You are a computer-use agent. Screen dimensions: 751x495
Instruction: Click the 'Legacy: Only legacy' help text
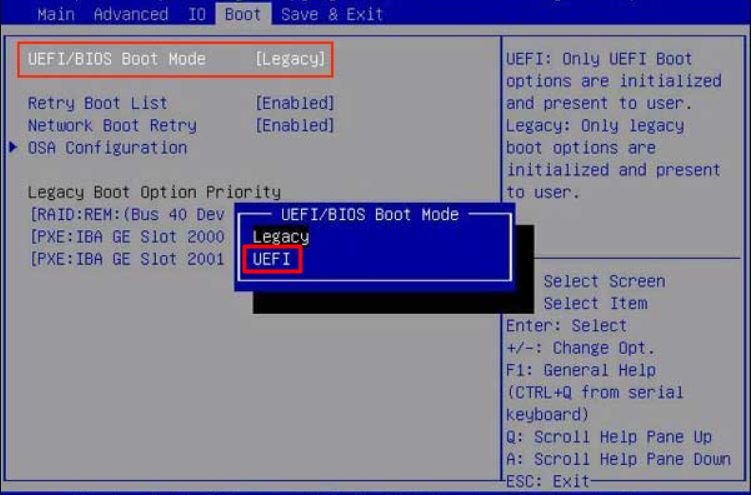click(595, 126)
